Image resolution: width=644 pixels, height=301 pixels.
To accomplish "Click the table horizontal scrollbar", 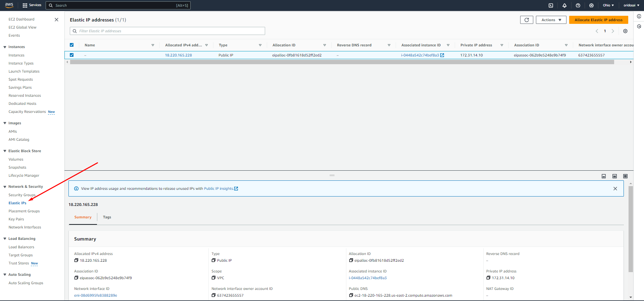I will point(342,62).
